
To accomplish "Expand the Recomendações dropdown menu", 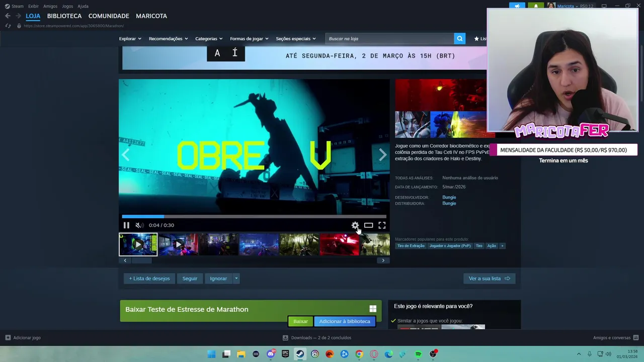I will (168, 39).
